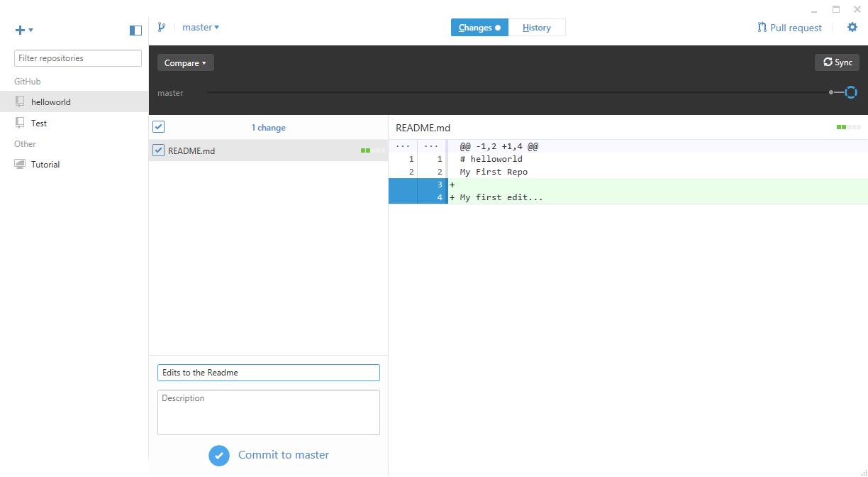This screenshot has height=477, width=868.
Task: Click the '# helloworld' diff line
Action: tap(491, 159)
